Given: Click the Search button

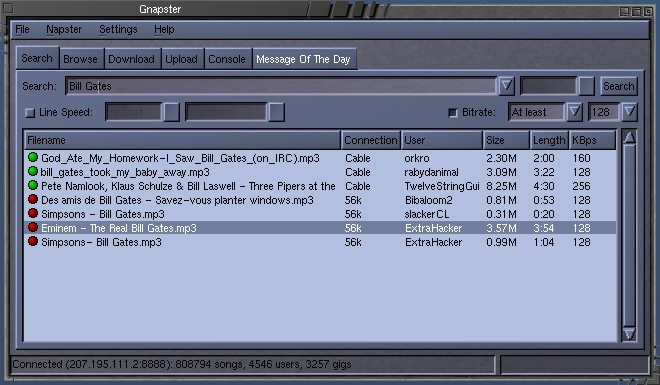Looking at the screenshot, I should click(618, 86).
